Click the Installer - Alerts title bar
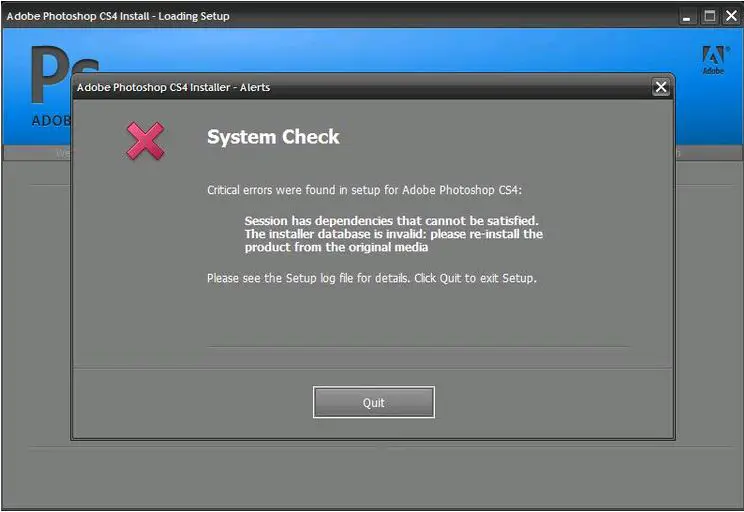This screenshot has width=744, height=512. coord(361,87)
